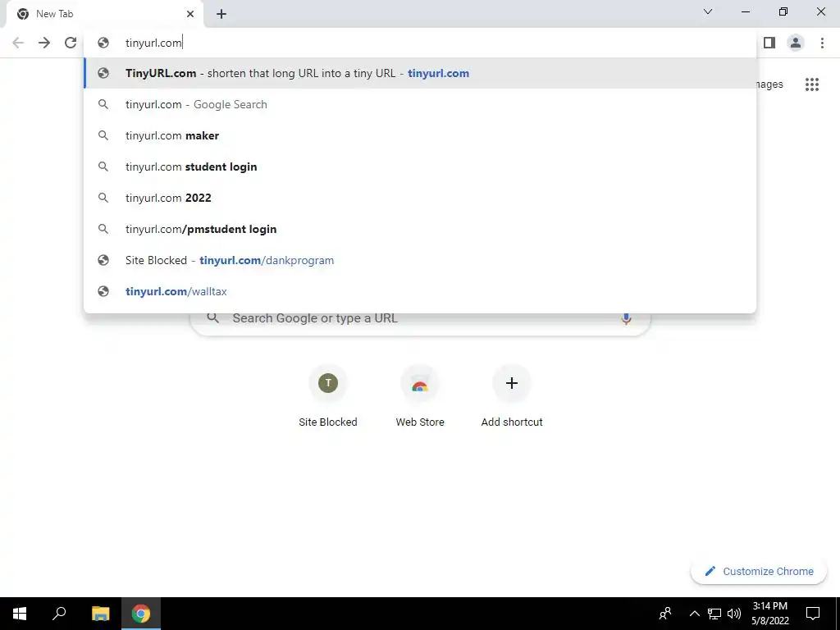Open the Windows Start menu
This screenshot has width=840, height=630.
[20, 614]
